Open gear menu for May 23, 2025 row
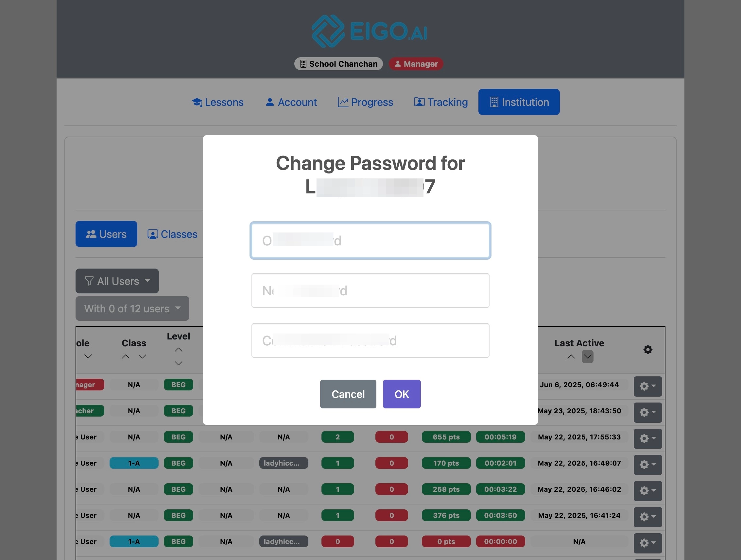 click(x=648, y=412)
